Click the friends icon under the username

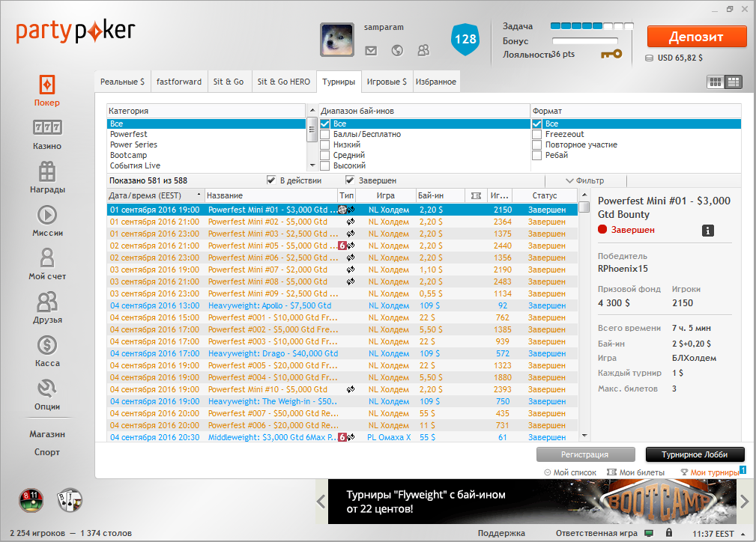423,50
